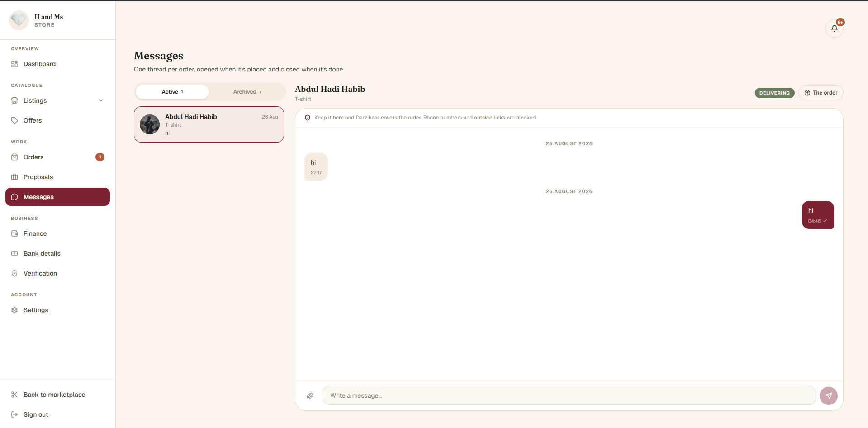This screenshot has width=868, height=428.
Task: Go to the Verification page
Action: click(57, 273)
